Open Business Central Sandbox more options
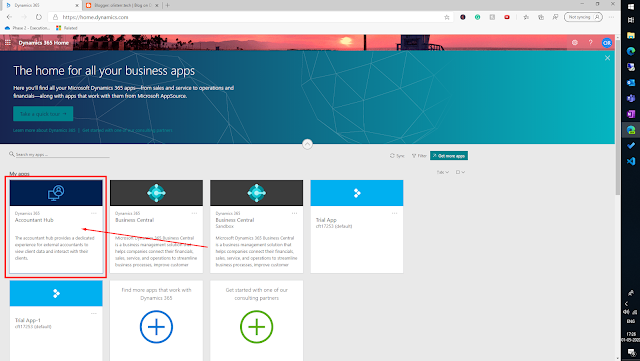 pos(294,213)
